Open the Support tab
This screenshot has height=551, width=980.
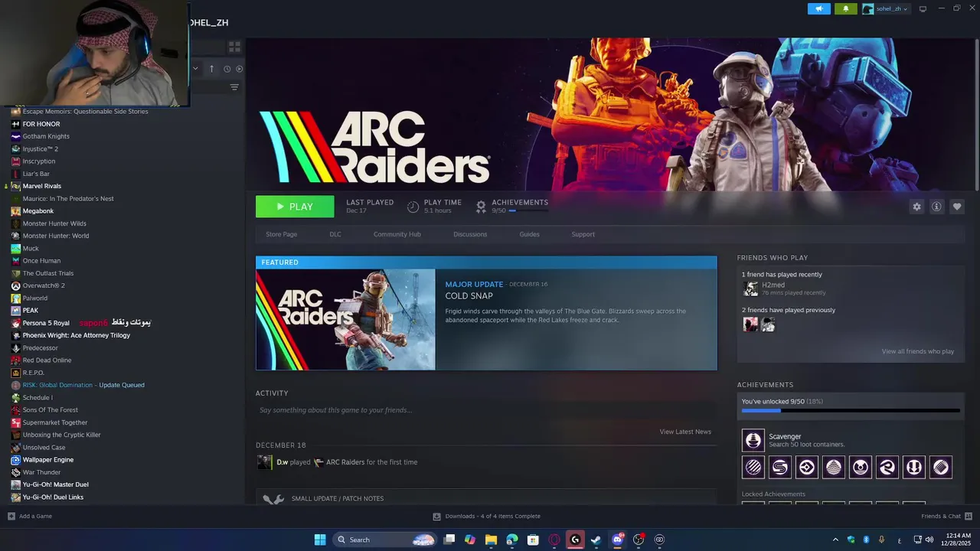583,234
